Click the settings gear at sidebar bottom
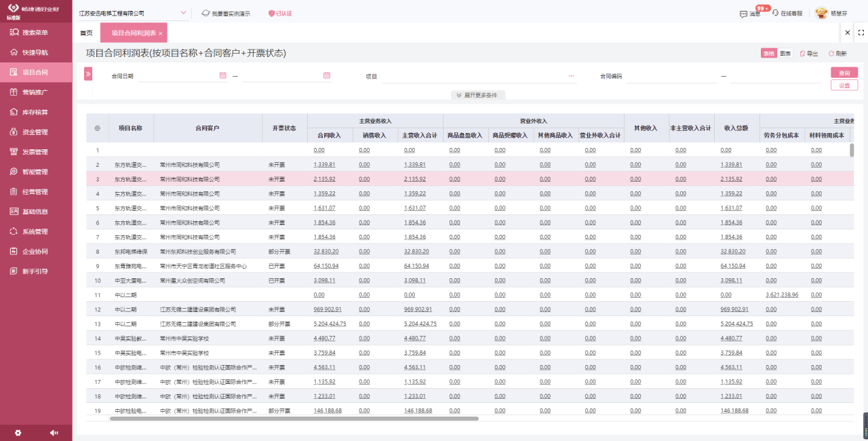This screenshot has height=441, width=868. [18, 432]
